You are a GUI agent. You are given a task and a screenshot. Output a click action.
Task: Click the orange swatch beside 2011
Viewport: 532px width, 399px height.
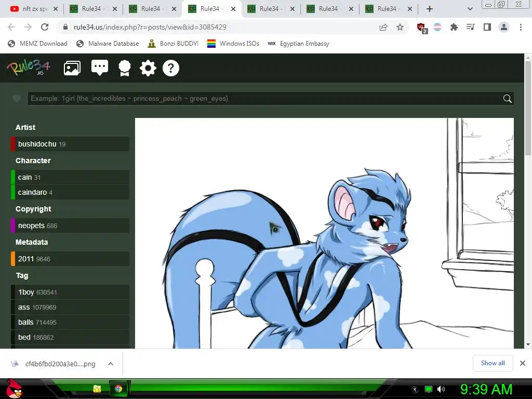[13, 259]
